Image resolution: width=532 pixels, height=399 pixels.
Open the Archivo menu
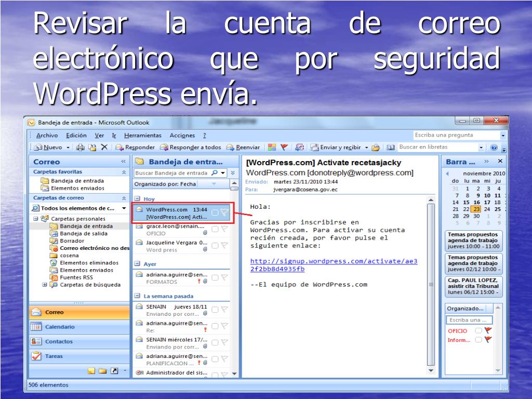[x=47, y=136]
